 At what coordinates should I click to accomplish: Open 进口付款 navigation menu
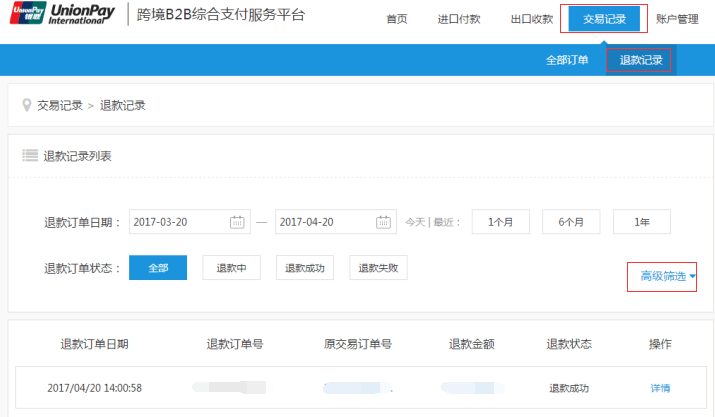[x=458, y=19]
